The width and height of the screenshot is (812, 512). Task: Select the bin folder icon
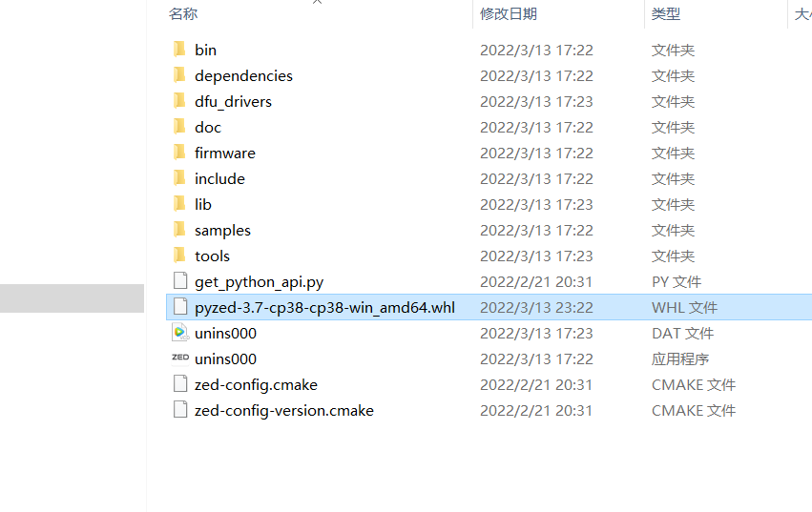(x=179, y=50)
